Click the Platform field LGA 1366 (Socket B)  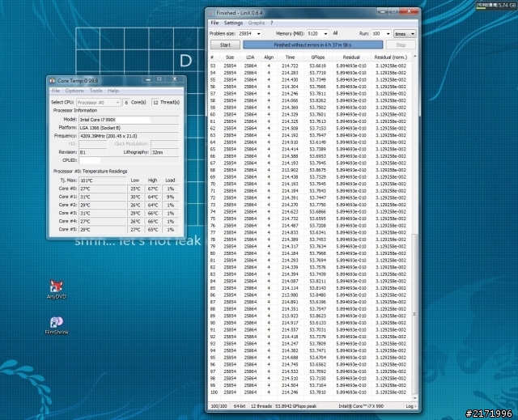[x=129, y=128]
